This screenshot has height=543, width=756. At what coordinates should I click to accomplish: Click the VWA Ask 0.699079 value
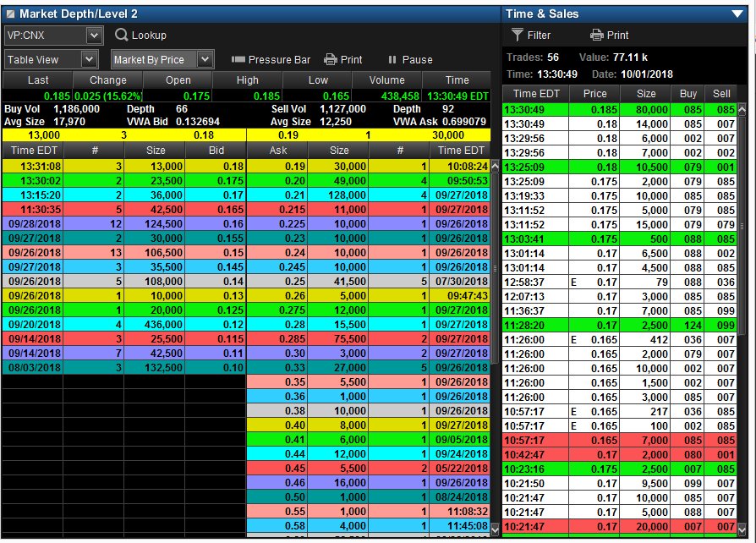point(463,122)
